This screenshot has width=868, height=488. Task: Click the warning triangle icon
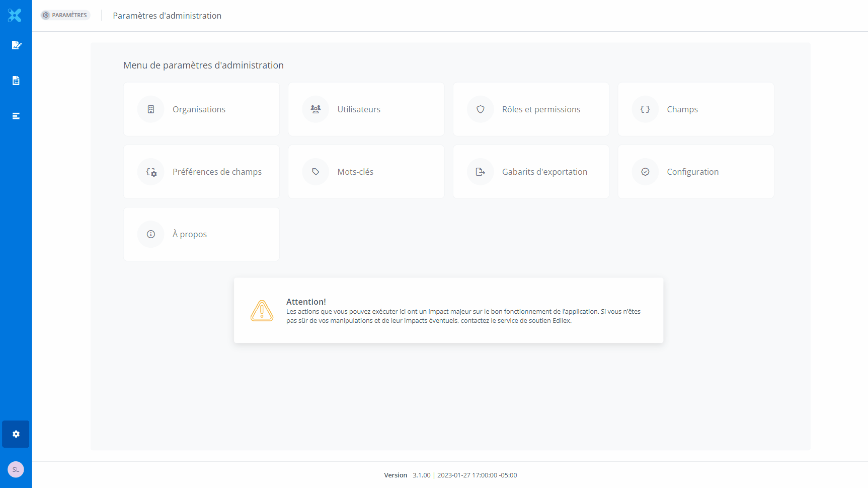click(262, 311)
